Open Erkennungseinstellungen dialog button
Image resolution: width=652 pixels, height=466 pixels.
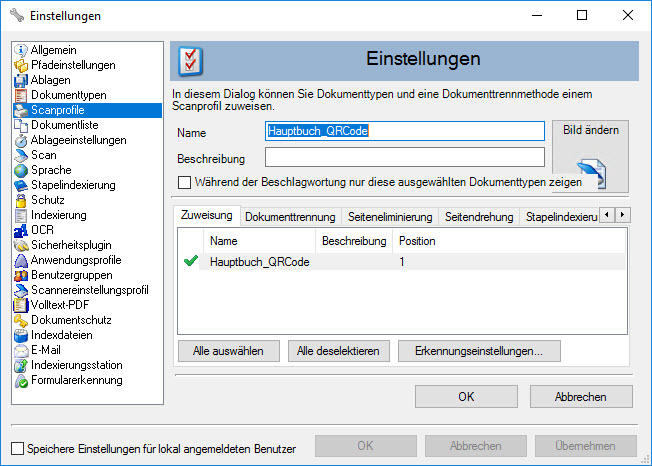(x=479, y=351)
